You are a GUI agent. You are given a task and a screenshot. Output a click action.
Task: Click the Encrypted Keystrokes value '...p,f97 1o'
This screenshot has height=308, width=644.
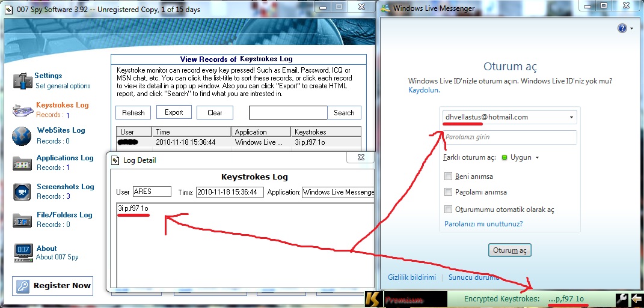pyautogui.click(x=566, y=299)
